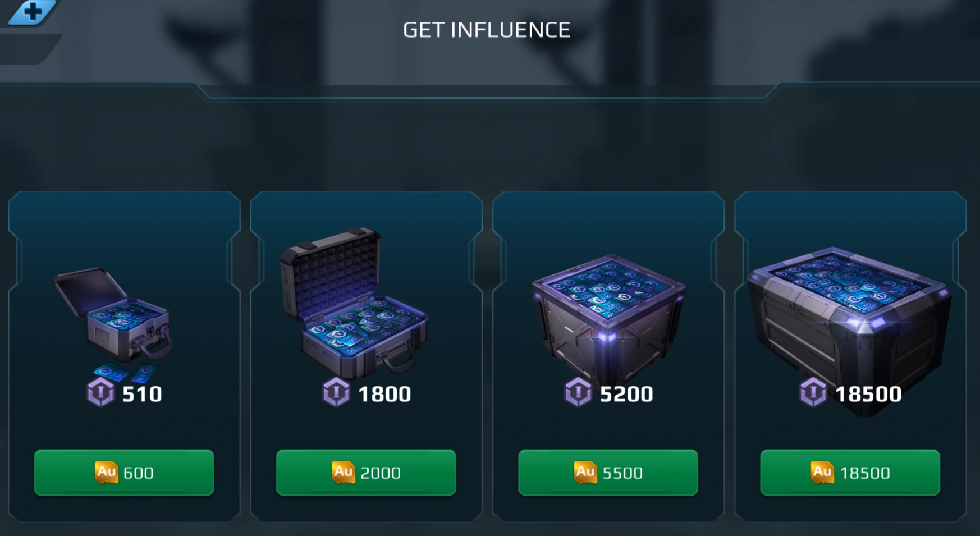Click the influence icon beside 18500

(x=813, y=392)
